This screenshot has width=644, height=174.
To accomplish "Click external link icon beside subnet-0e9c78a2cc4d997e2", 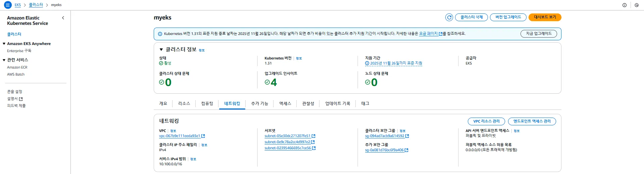I will (313, 142).
